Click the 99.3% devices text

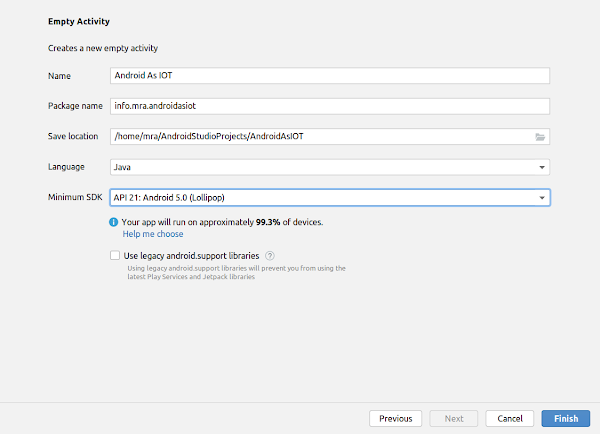[x=222, y=222]
